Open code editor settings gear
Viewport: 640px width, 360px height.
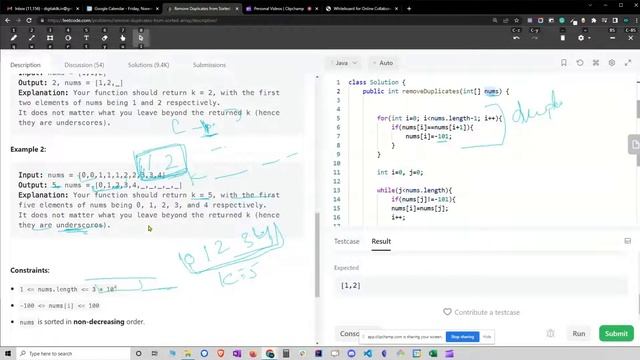pos(612,63)
